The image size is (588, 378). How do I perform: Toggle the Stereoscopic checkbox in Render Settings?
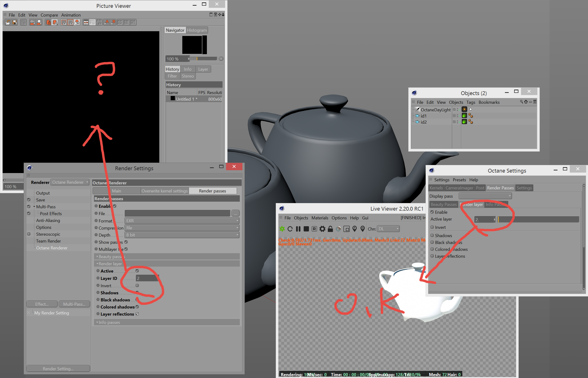(29, 234)
